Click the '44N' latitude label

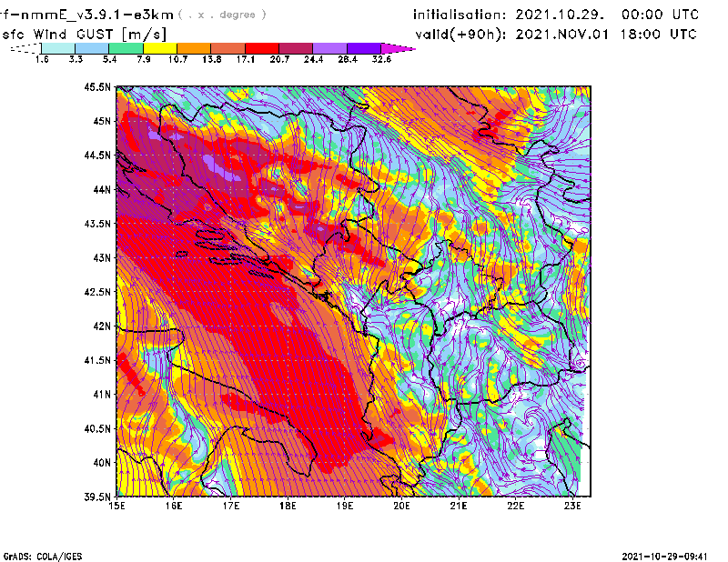(x=102, y=190)
